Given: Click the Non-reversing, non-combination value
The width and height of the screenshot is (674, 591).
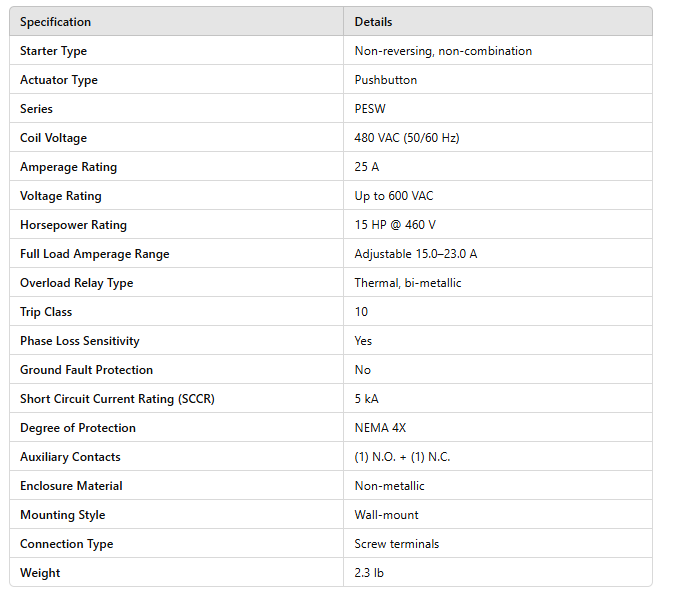Looking at the screenshot, I should [x=443, y=51].
